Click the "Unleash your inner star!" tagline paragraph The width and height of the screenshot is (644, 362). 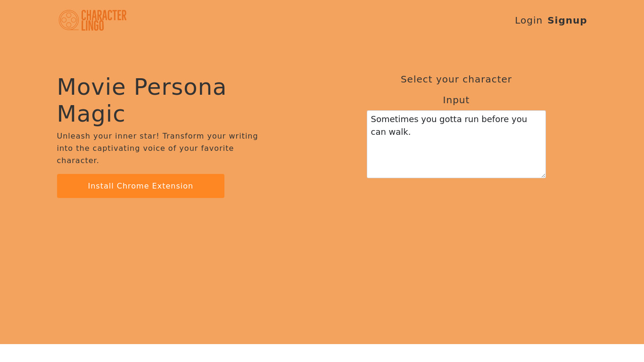pos(157,148)
